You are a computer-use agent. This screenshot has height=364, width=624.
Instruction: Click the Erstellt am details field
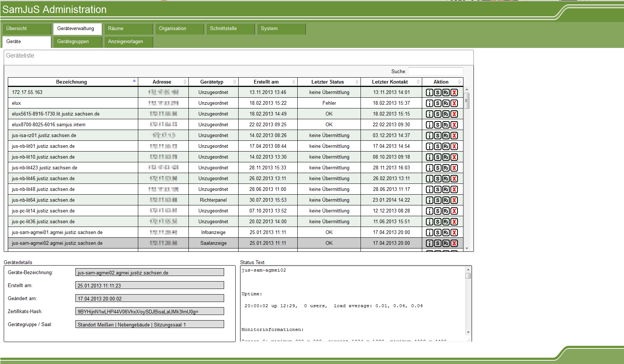pos(150,285)
